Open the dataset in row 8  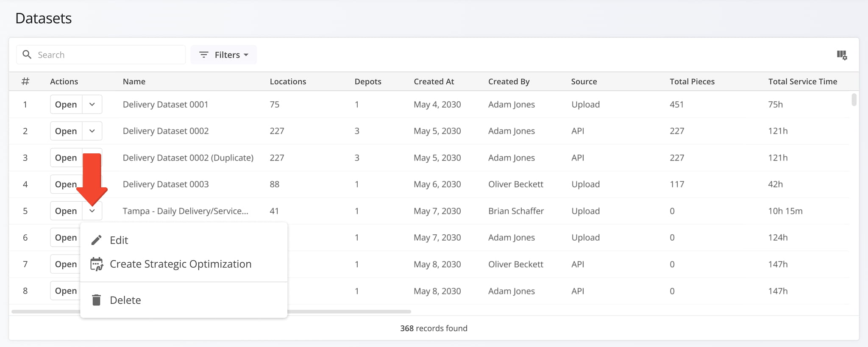click(66, 291)
